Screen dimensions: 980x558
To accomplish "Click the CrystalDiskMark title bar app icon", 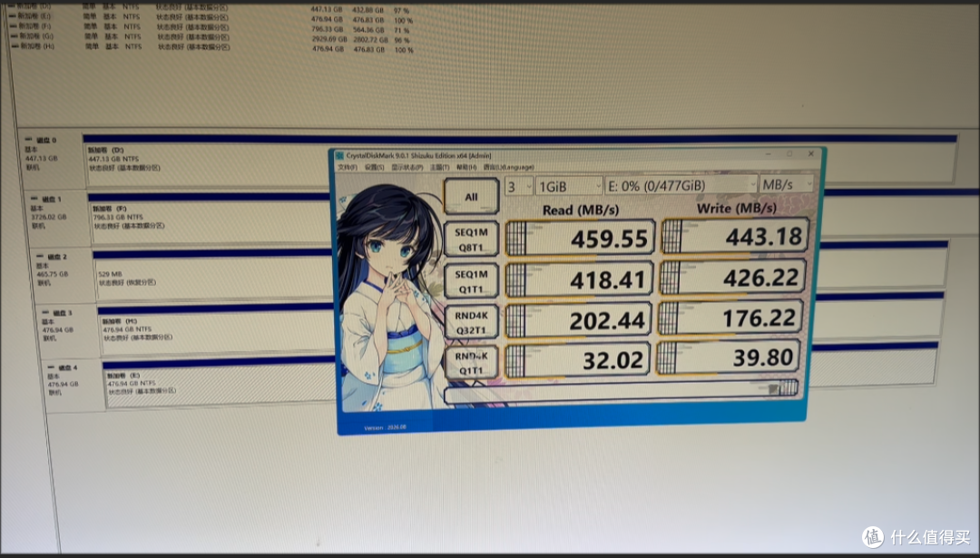I will 340,155.
